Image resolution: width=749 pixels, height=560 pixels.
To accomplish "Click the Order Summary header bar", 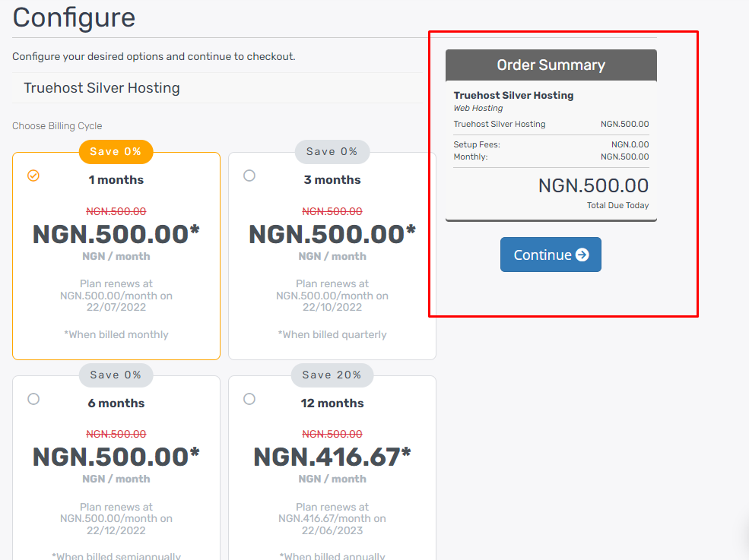I will (551, 65).
